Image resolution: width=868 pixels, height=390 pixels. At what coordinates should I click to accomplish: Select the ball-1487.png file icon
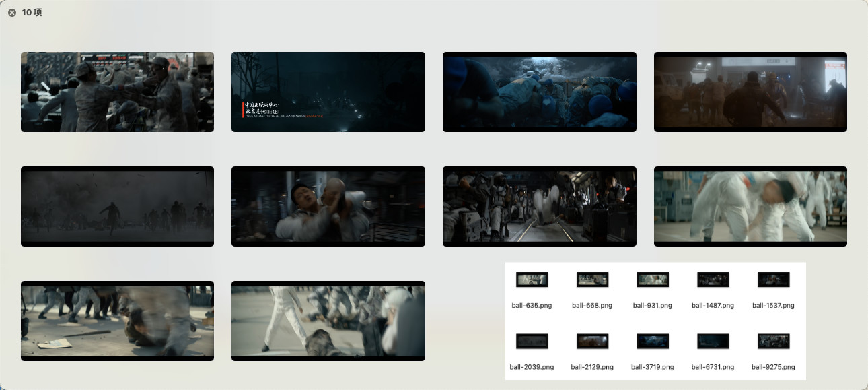point(713,280)
